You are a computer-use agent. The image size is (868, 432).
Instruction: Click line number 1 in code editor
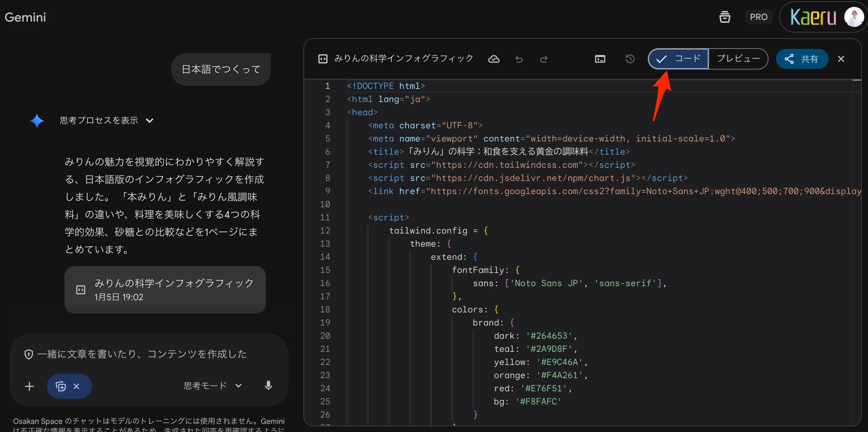click(327, 86)
